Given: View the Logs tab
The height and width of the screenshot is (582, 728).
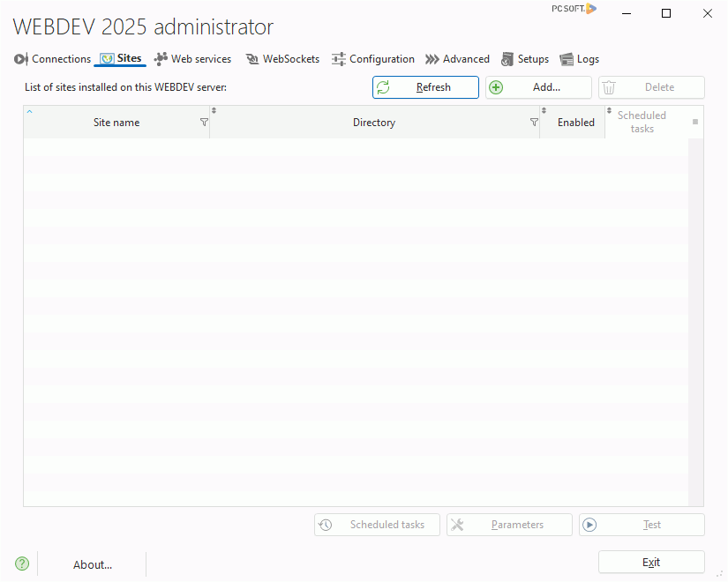Looking at the screenshot, I should click(x=580, y=59).
